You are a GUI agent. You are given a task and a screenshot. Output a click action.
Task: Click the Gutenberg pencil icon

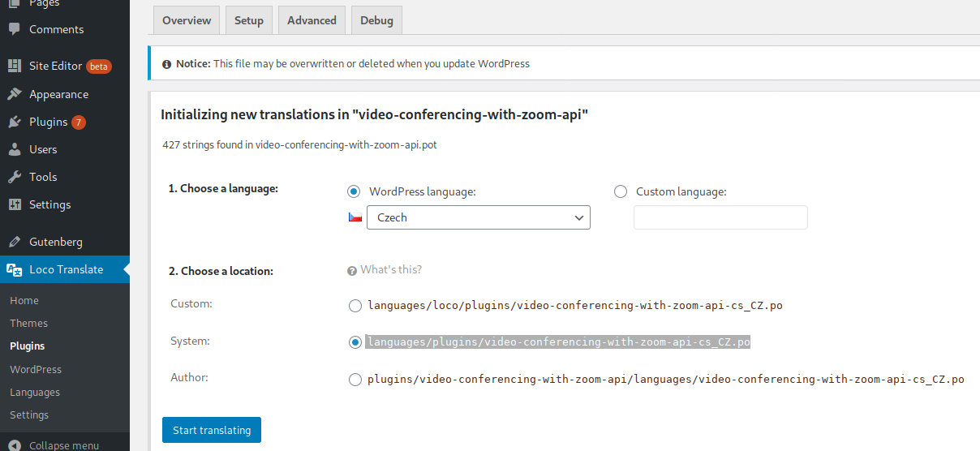(15, 242)
